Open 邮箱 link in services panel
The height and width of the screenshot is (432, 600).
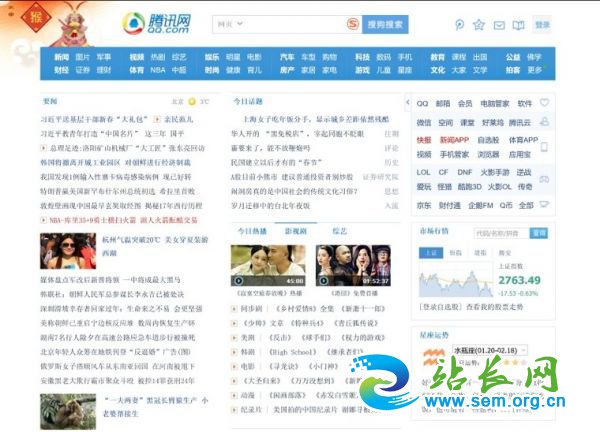443,103
